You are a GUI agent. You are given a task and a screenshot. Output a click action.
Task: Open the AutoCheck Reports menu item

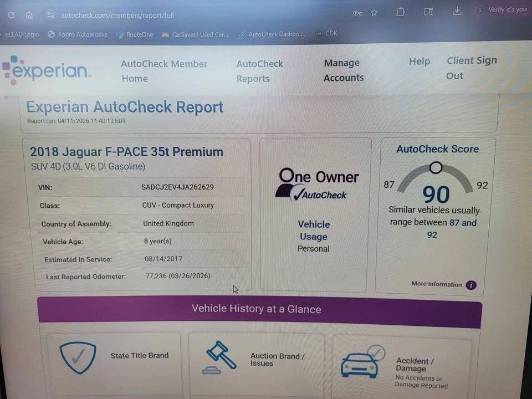[x=259, y=71]
